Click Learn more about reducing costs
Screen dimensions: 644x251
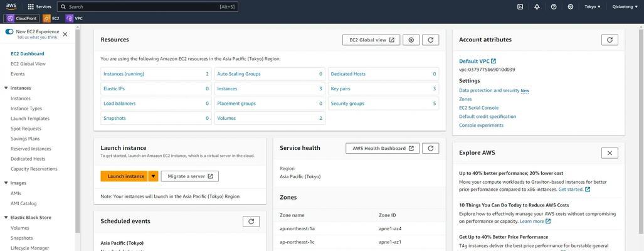pos(535,221)
